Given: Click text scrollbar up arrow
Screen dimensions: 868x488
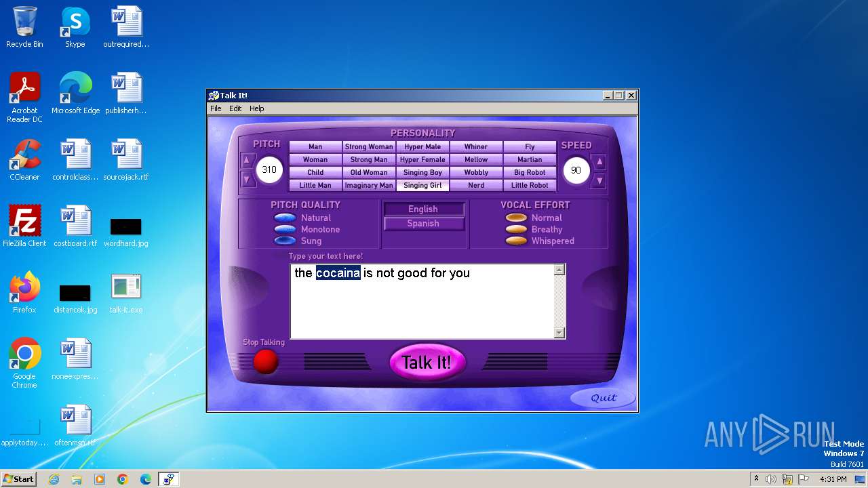Looking at the screenshot, I should [559, 270].
